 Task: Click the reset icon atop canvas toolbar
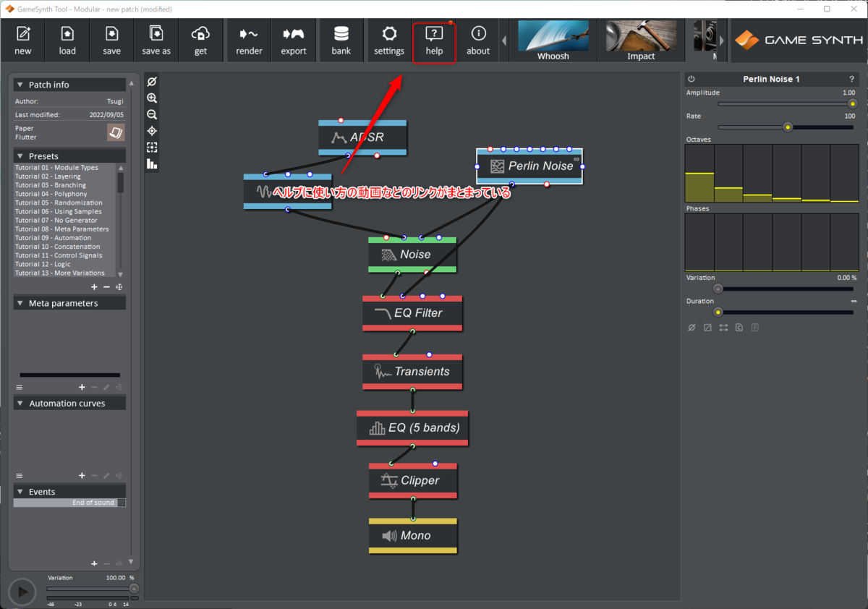(152, 82)
